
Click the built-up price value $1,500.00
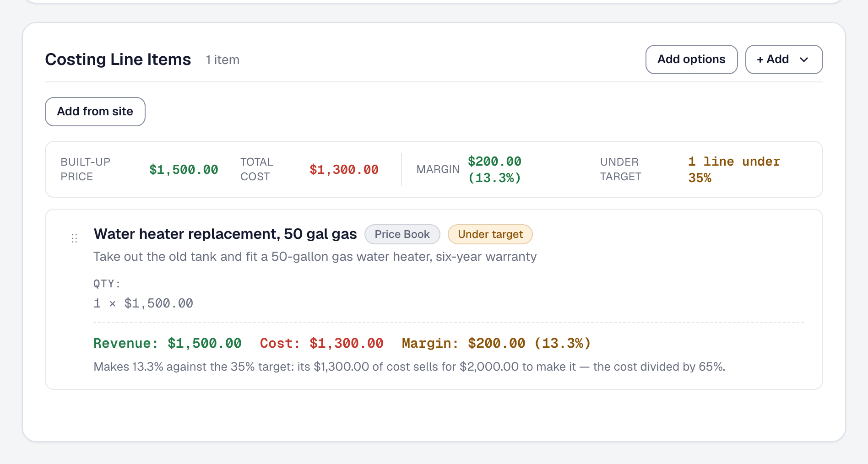click(x=184, y=170)
